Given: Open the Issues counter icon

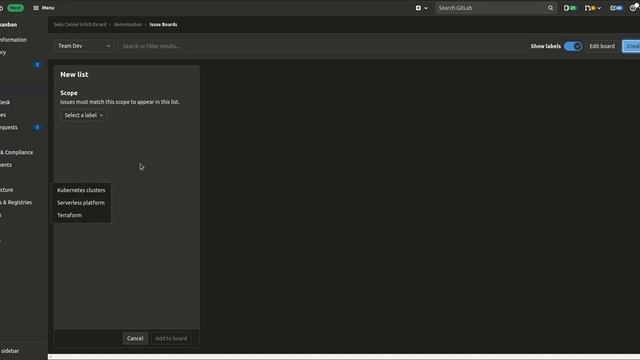Looking at the screenshot, I should tap(570, 8).
